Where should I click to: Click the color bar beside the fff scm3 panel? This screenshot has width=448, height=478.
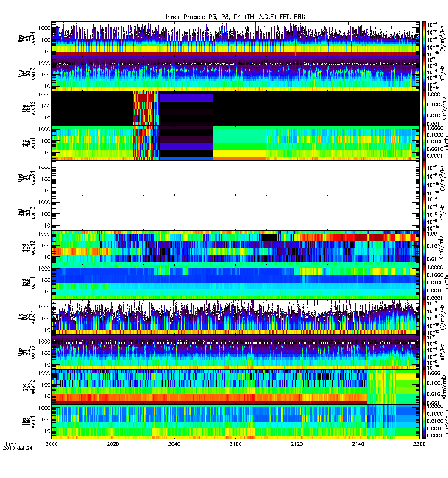click(424, 352)
